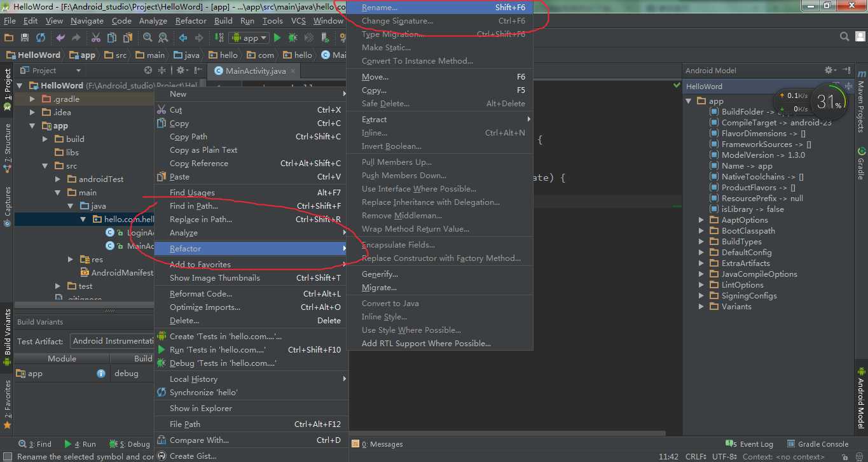The image size is (868, 462).
Task: Click the Search Everywhere magnifier icon
Action: tap(844, 37)
